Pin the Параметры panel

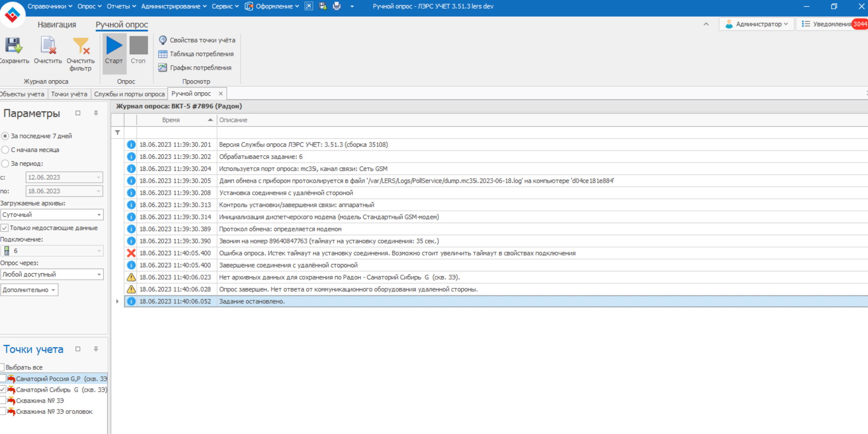click(x=96, y=113)
